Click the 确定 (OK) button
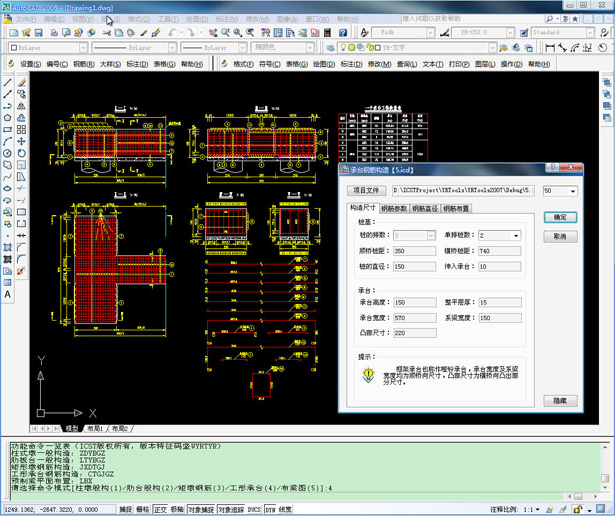This screenshot has height=516, width=615. [560, 217]
